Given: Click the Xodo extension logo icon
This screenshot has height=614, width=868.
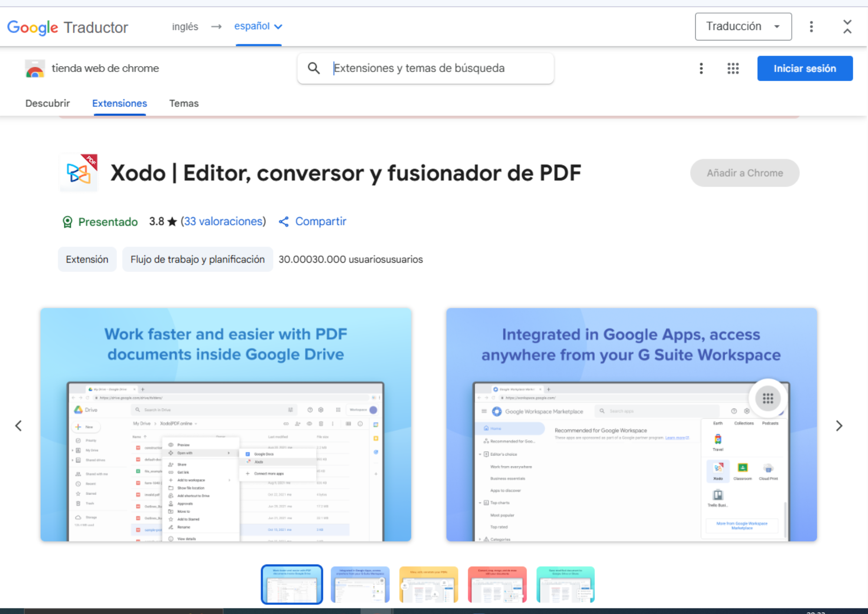Looking at the screenshot, I should pyautogui.click(x=79, y=172).
